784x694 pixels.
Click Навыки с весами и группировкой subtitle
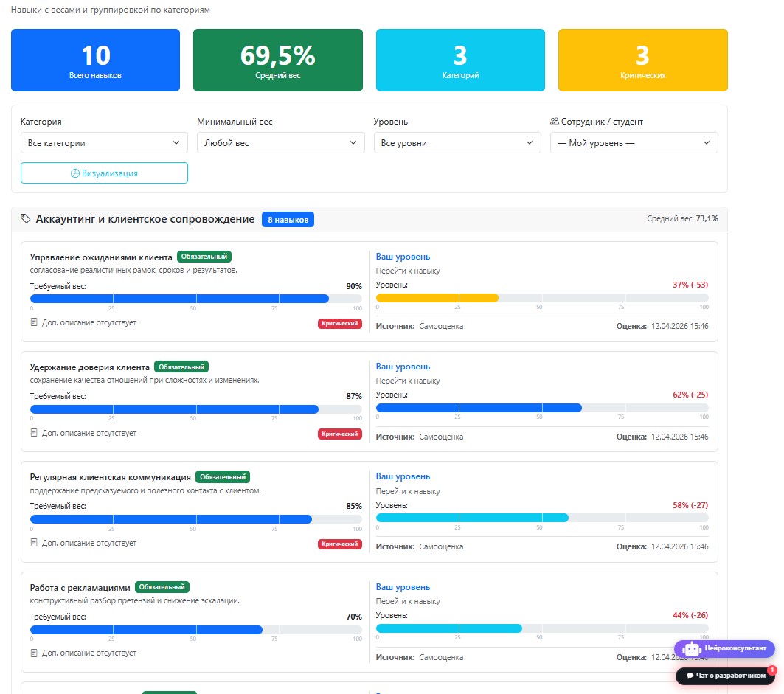(x=111, y=10)
